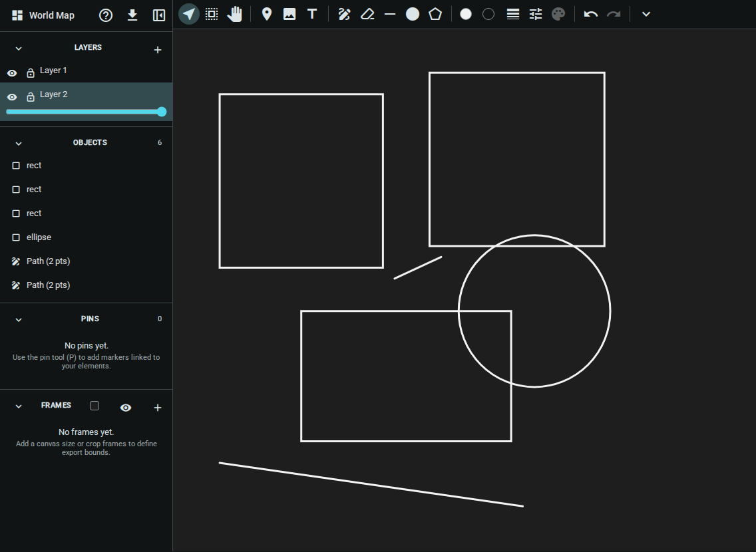Collapse the Objects section chevron
This screenshot has width=756, height=552.
(x=19, y=144)
